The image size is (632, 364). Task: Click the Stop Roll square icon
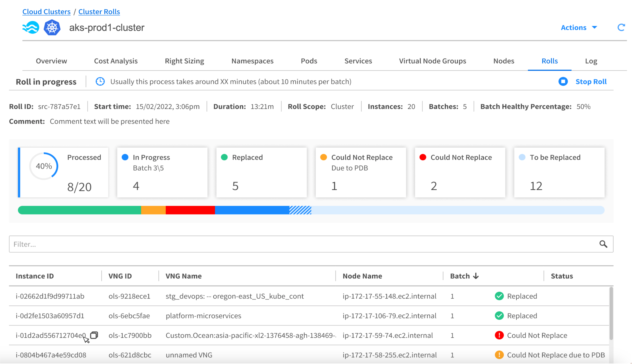point(563,82)
